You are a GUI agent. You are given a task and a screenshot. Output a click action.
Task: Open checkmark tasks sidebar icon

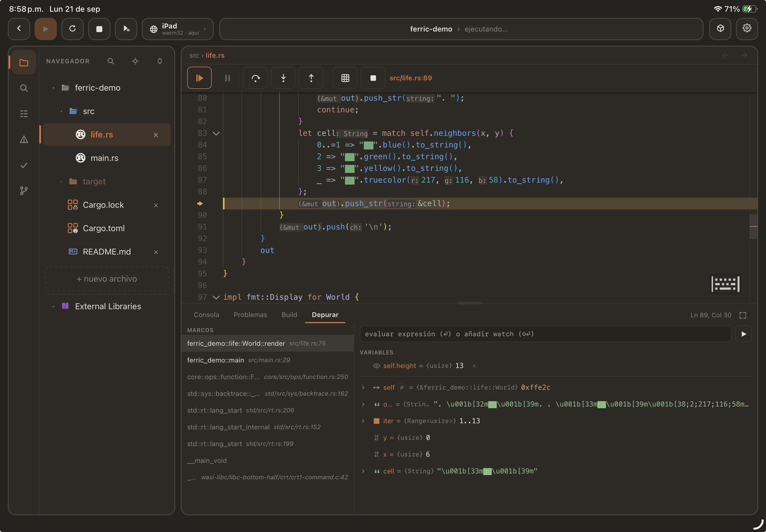(x=24, y=165)
